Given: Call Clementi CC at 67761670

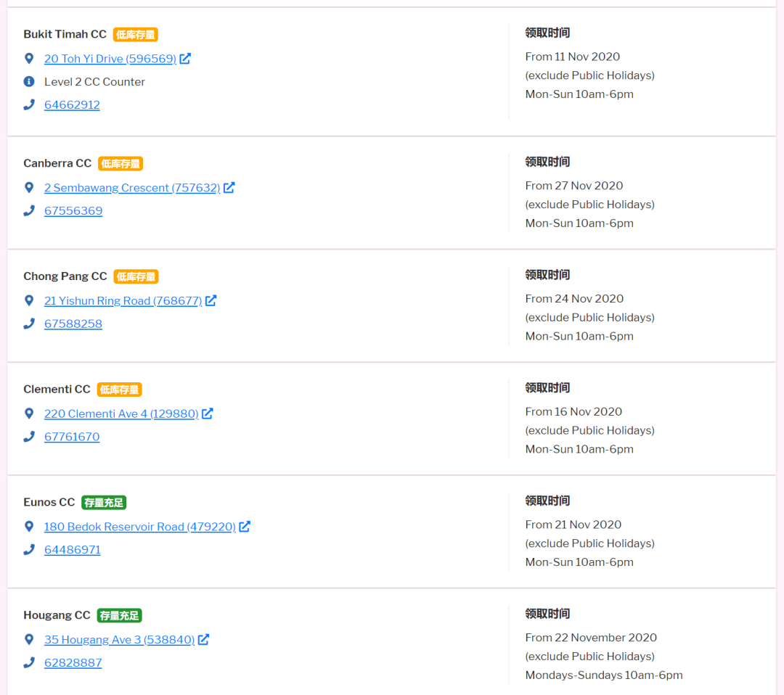Looking at the screenshot, I should tap(72, 437).
